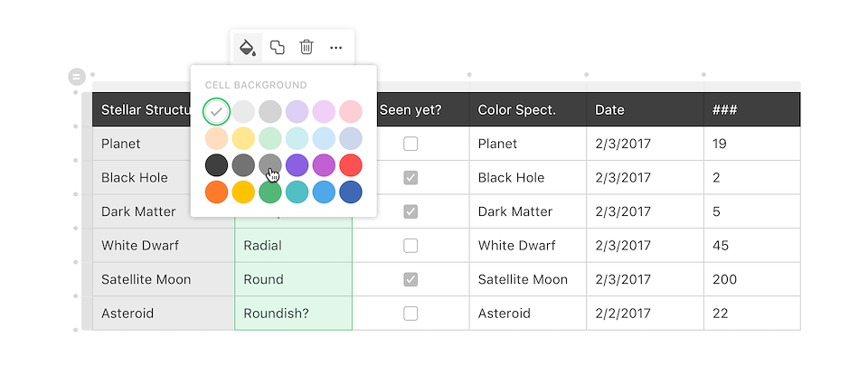Select the no-color checkmark swatch
This screenshot has height=384, width=868.
(216, 112)
